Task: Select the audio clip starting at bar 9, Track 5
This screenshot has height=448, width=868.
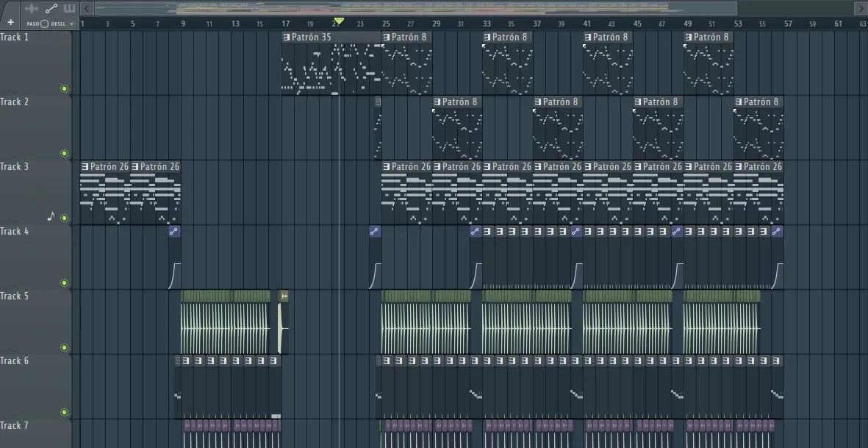Action: pos(226,322)
